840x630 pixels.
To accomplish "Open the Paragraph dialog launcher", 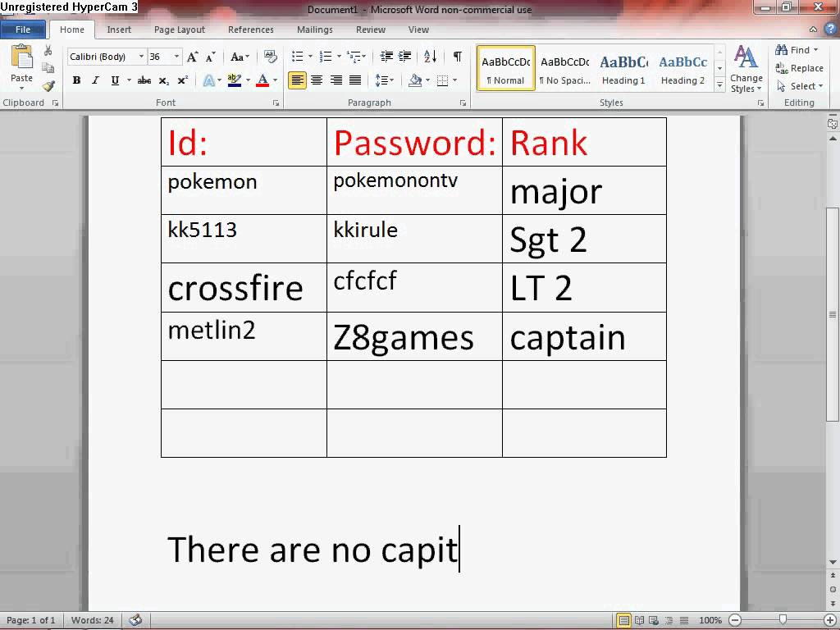I will click(x=463, y=103).
